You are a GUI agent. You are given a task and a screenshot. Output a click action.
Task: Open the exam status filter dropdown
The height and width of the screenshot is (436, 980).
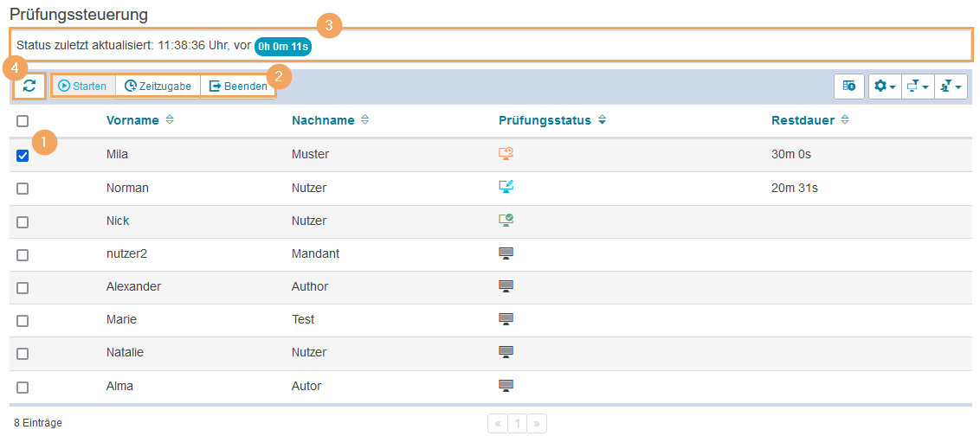click(x=918, y=87)
